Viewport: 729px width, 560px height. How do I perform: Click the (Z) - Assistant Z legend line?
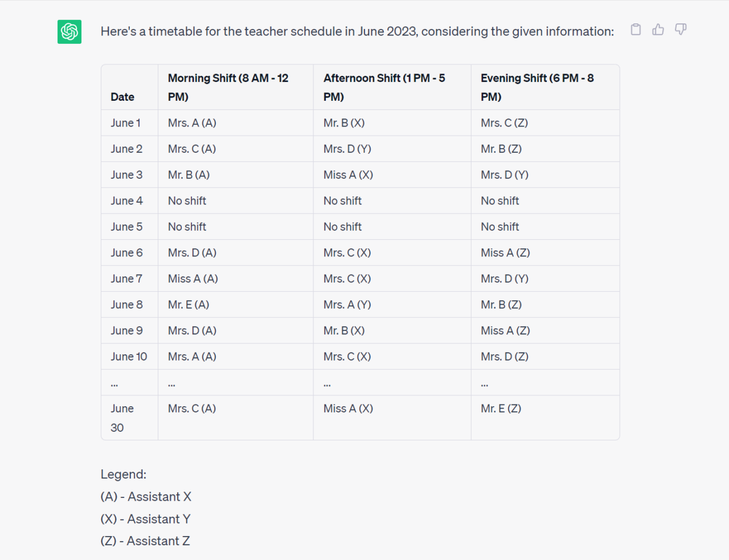pos(145,541)
